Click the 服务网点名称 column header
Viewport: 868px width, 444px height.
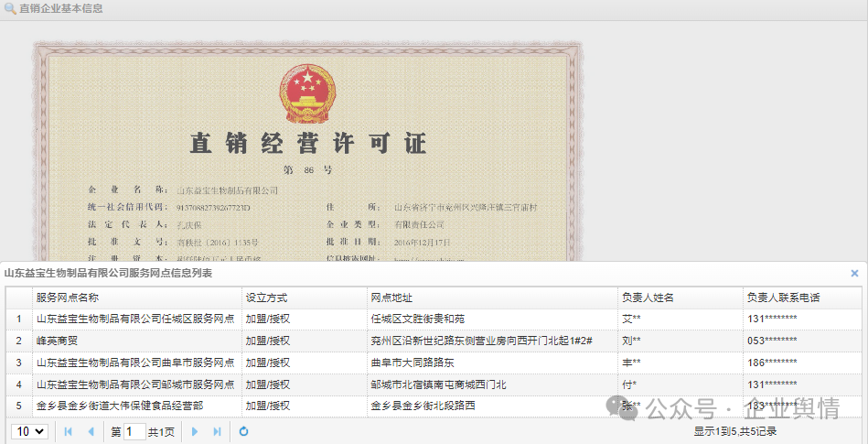[x=136, y=298]
